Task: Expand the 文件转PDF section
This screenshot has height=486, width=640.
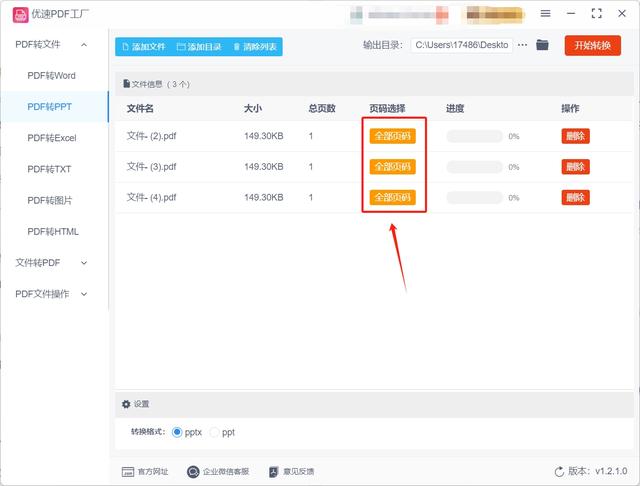Action: (84, 263)
